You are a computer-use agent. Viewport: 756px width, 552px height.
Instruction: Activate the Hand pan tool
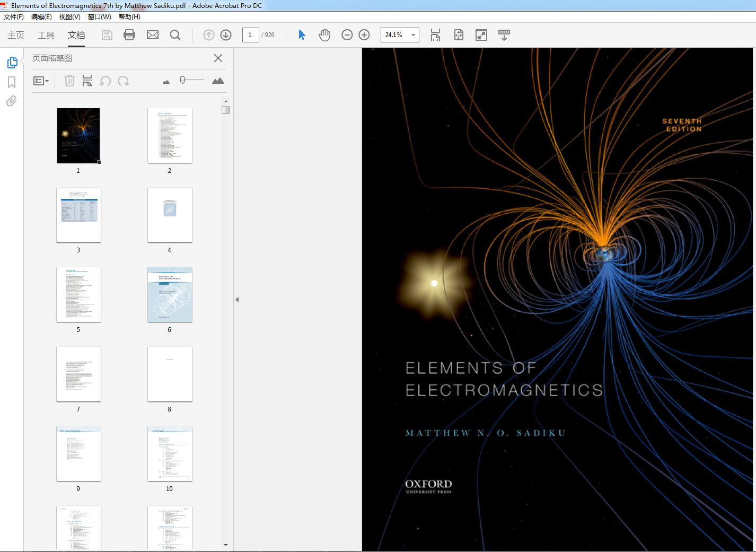[x=324, y=35]
